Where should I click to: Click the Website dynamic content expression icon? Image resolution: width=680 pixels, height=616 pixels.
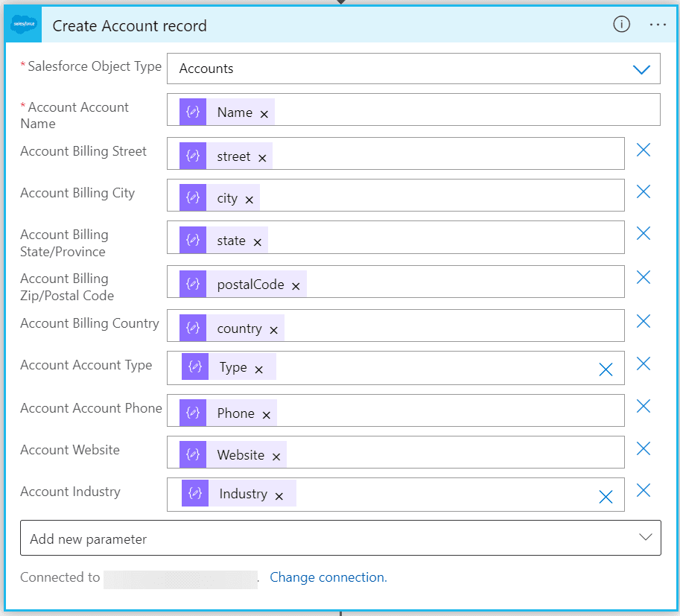(x=193, y=454)
